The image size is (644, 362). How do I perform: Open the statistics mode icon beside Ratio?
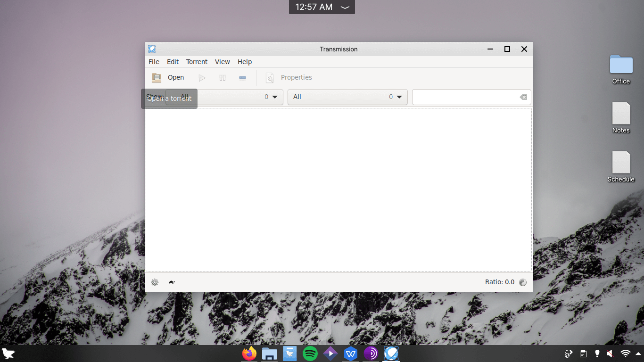[x=523, y=282]
